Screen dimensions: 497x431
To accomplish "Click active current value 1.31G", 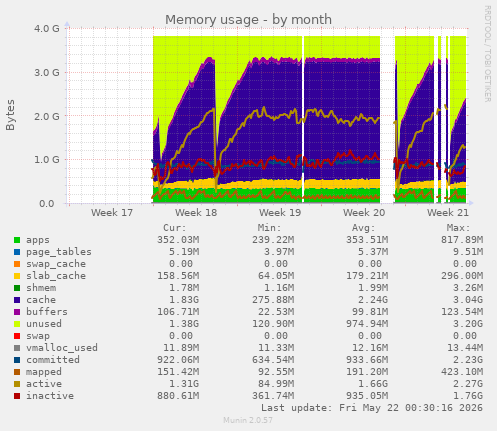I will 184,384.
